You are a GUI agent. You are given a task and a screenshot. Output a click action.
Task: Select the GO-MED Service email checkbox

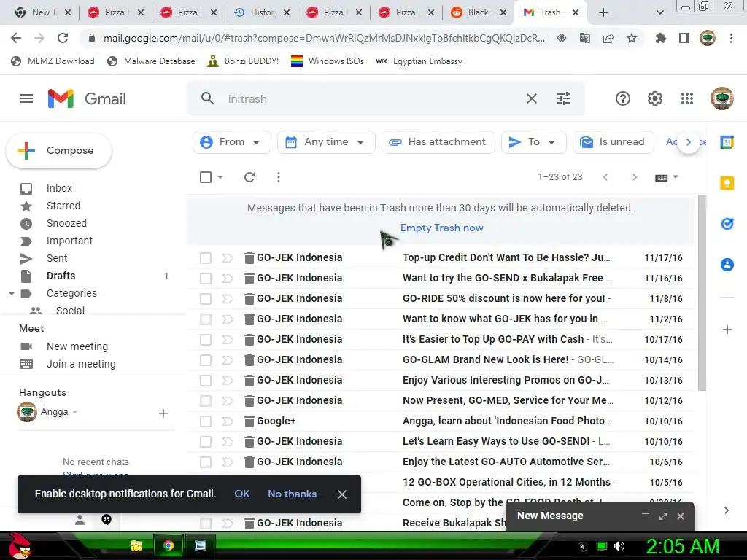click(205, 401)
